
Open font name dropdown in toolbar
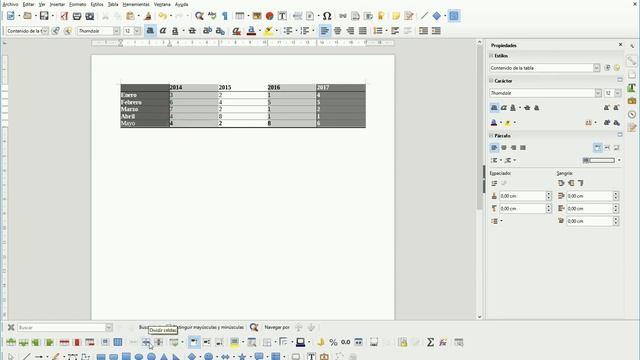click(x=116, y=31)
